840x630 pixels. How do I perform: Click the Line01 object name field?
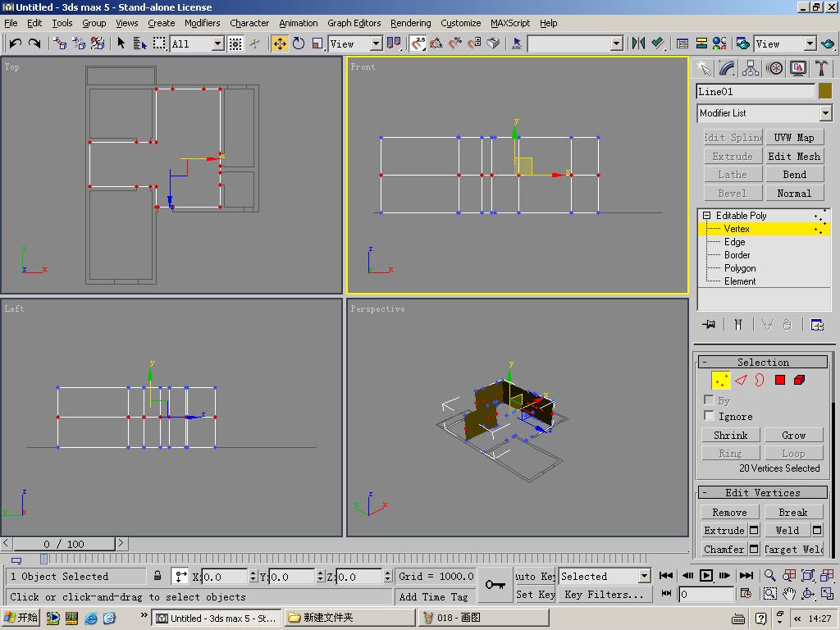click(x=756, y=92)
